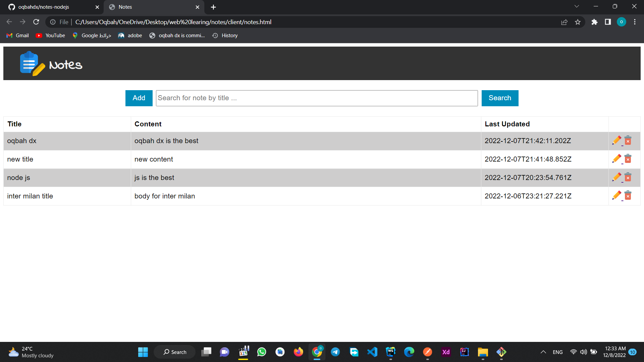Screen dimensions: 644x362
Task: Click the note title search field
Action: 317,98
